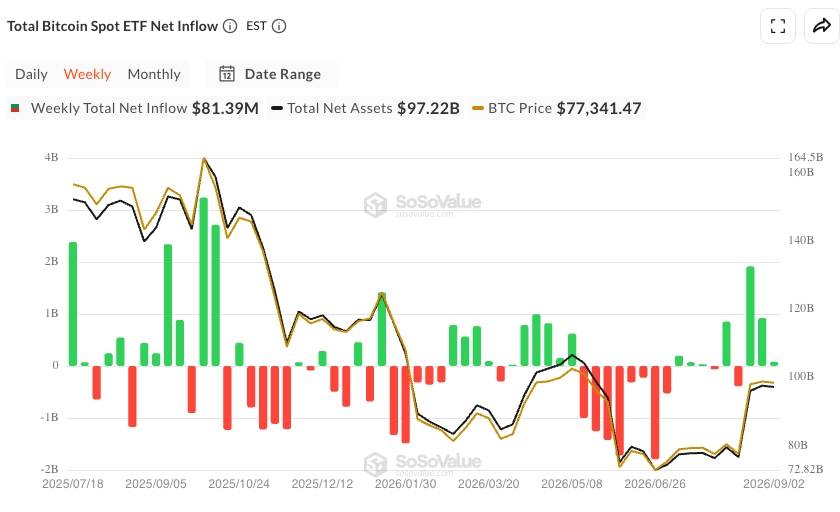This screenshot has height=512, width=840.
Task: Open info icon beside Net Inflow title
Action: (x=230, y=26)
